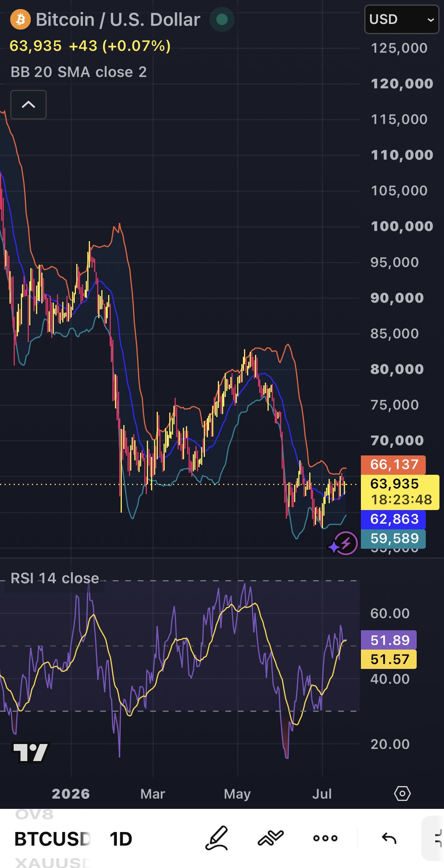Viewport: 444px width, 868px height.
Task: Tap the 59,589 lower band price label
Action: (393, 538)
